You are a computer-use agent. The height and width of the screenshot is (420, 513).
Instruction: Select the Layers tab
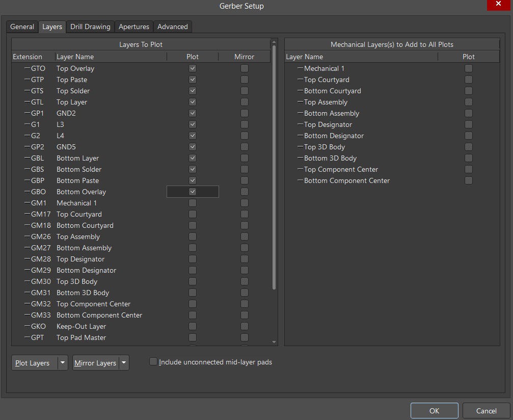point(52,27)
